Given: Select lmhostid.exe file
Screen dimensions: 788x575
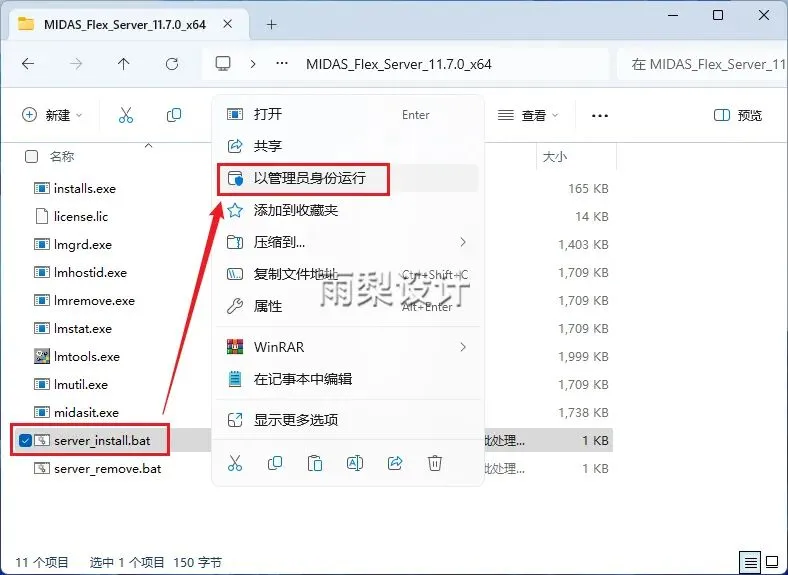Looking at the screenshot, I should tap(90, 272).
